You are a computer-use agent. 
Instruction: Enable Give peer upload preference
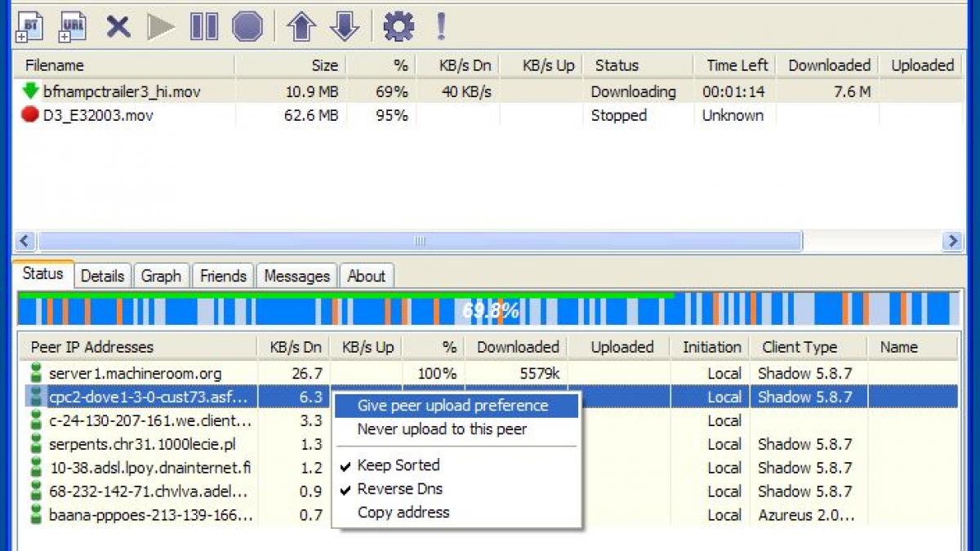coord(454,406)
